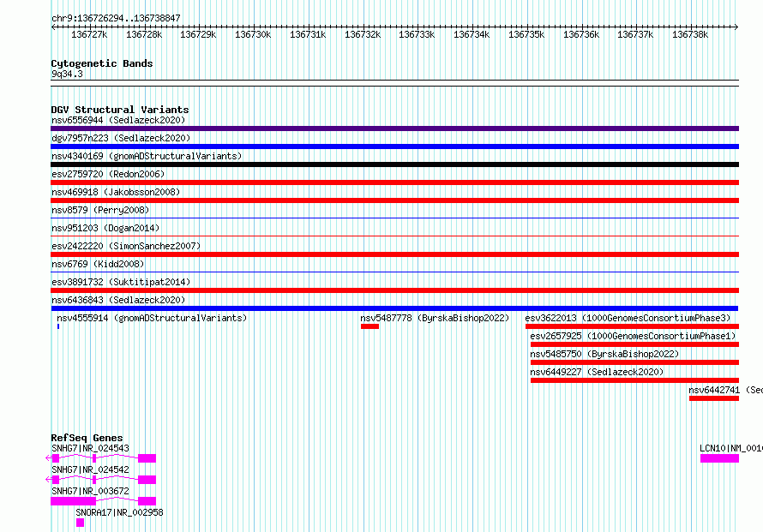Click the chr9:136726294..136738847 coordinate text
This screenshot has height=532, width=763.
click(116, 18)
